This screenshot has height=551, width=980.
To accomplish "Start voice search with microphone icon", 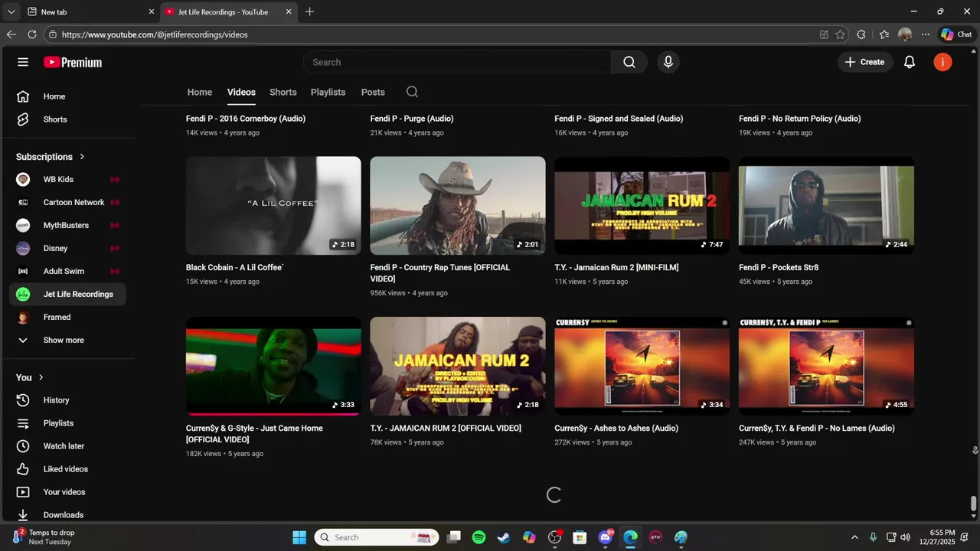I will coord(668,62).
